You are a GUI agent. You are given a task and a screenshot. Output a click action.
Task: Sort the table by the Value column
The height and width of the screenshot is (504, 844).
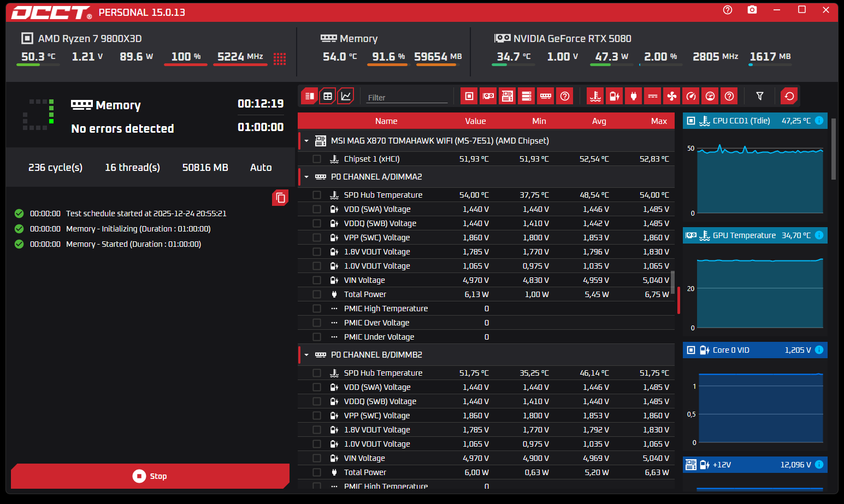475,121
